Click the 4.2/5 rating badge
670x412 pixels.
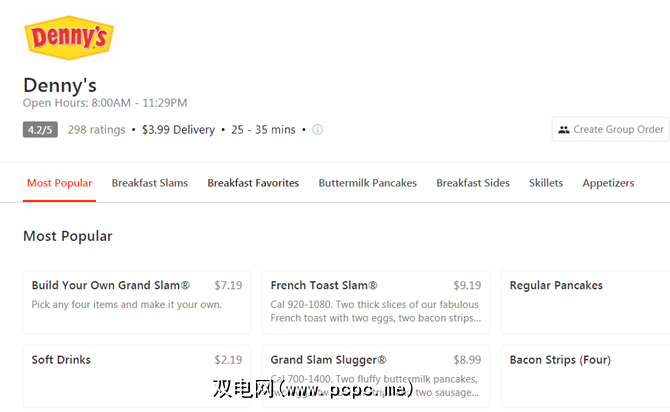[41, 129]
